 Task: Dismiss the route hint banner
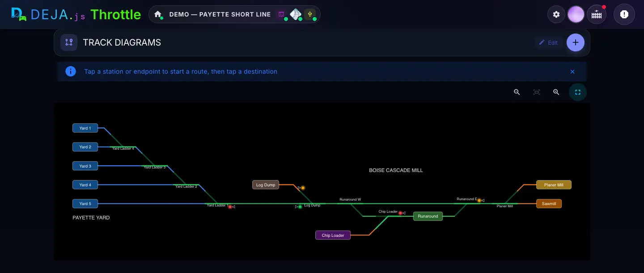(x=572, y=71)
